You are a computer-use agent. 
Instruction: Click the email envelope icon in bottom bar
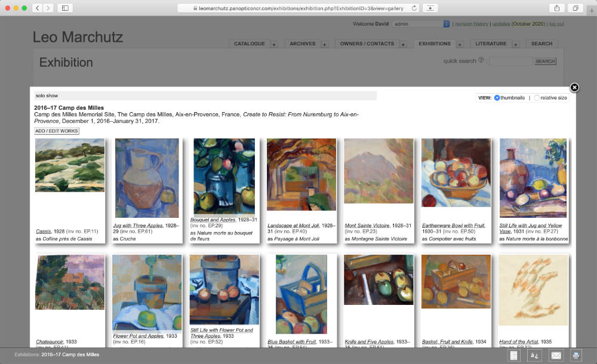[x=556, y=355]
